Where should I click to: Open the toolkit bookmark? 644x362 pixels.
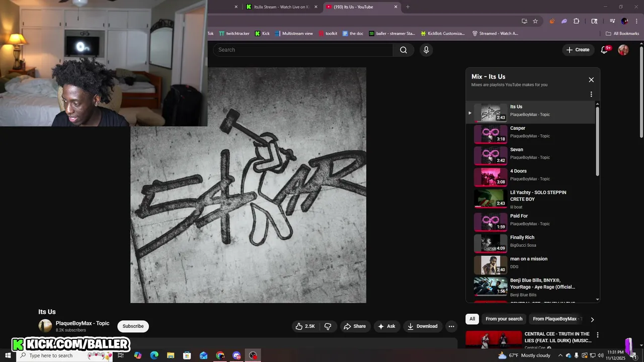pos(327,34)
